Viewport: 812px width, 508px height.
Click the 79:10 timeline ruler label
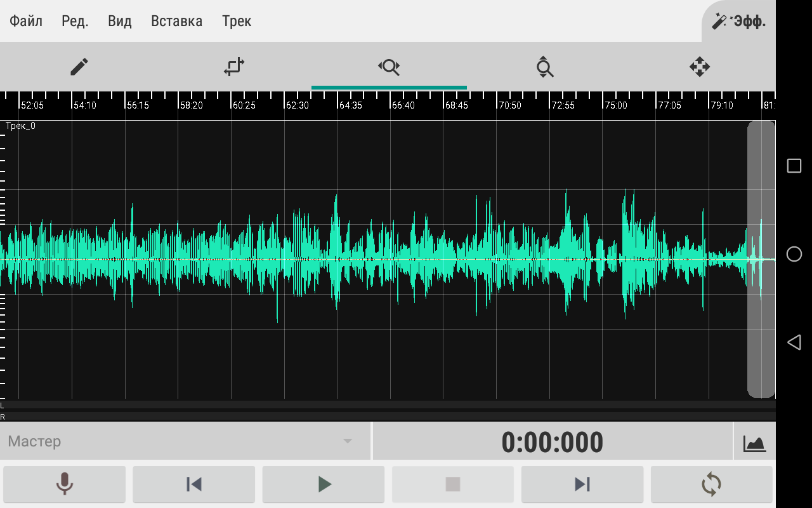coord(721,105)
